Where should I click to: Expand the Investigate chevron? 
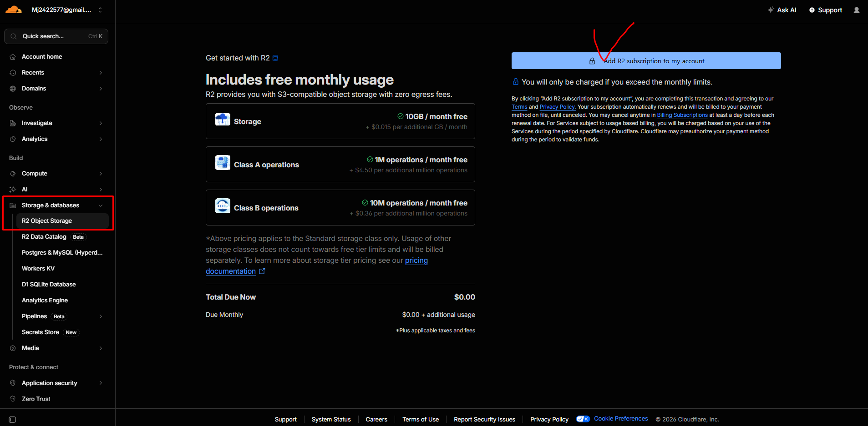pos(101,123)
